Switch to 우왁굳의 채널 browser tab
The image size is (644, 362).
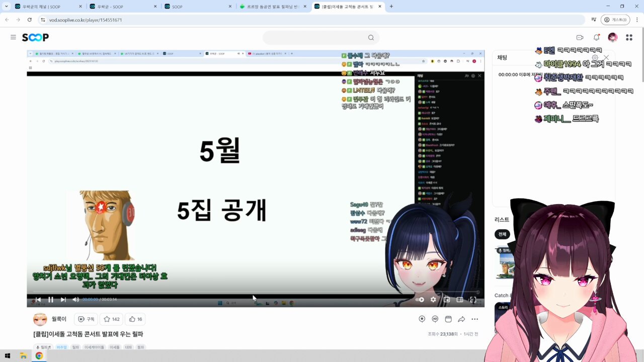(x=48, y=7)
